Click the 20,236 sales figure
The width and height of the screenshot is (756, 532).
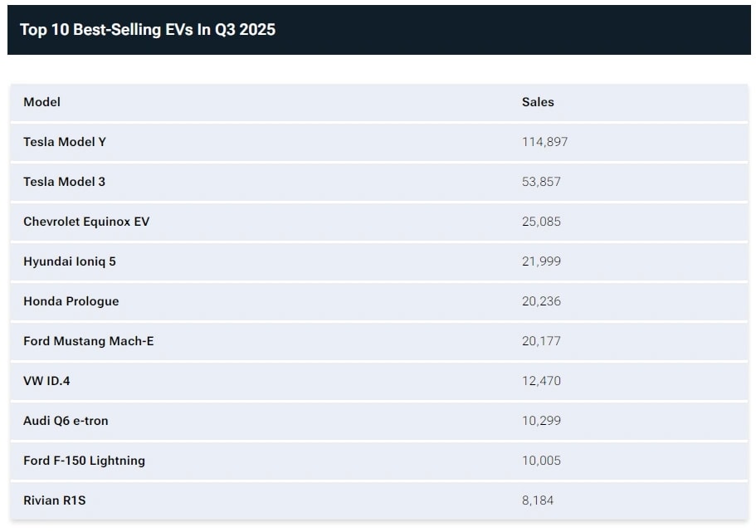click(541, 301)
